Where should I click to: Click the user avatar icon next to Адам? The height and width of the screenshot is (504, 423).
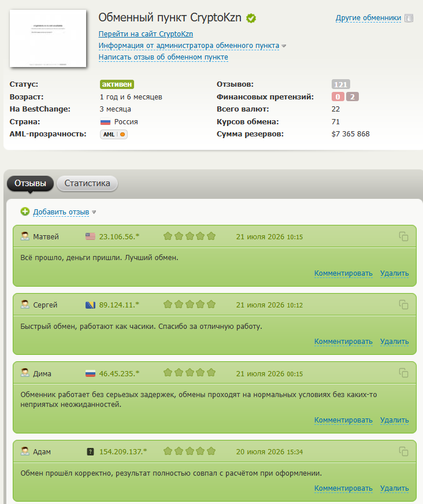coord(25,451)
